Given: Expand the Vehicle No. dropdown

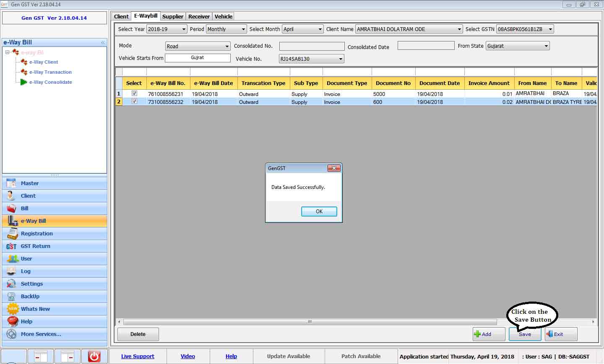Looking at the screenshot, I should pos(340,59).
